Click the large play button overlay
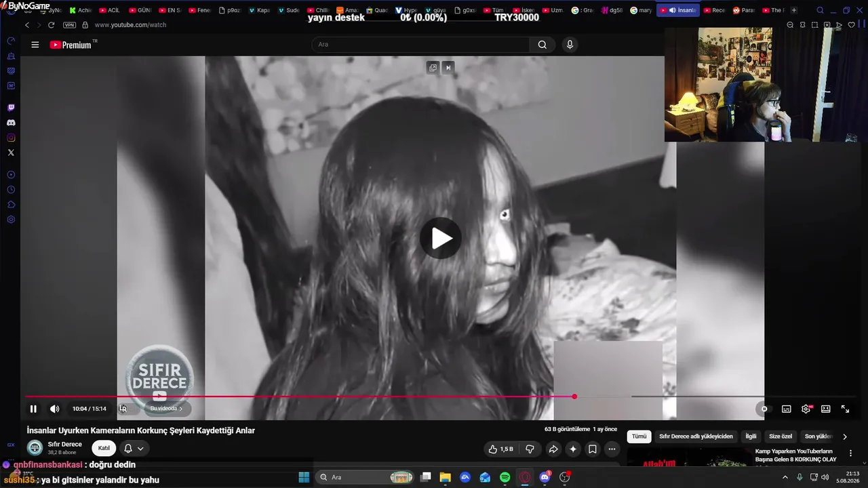This screenshot has width=868, height=488. [441, 238]
